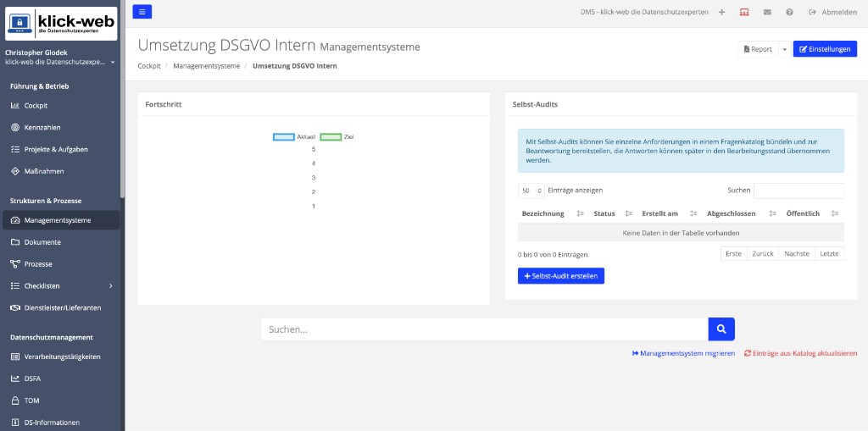Click Einträge aus Katalog aktualisieren link
Viewport: 868px width, 431px height.
(800, 353)
